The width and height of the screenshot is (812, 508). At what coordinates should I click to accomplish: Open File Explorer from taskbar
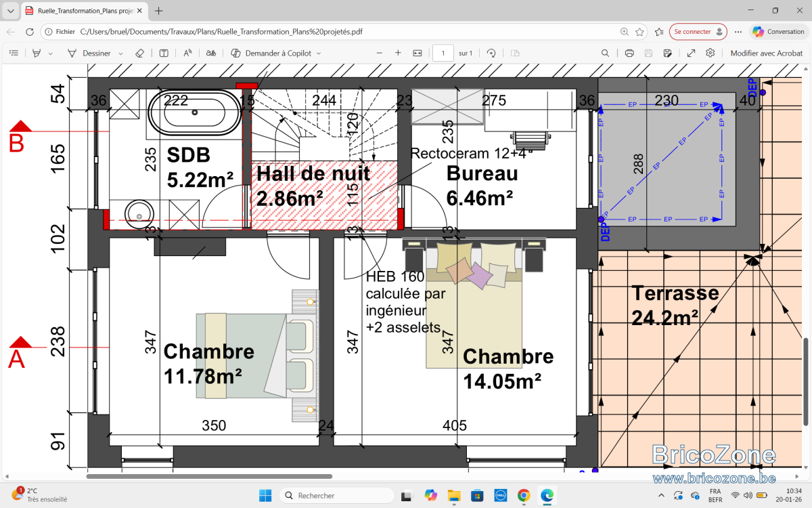[454, 495]
